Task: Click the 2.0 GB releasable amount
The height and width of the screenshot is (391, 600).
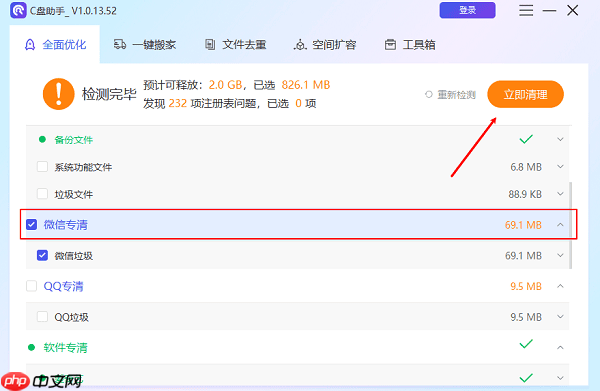Action: (x=225, y=85)
